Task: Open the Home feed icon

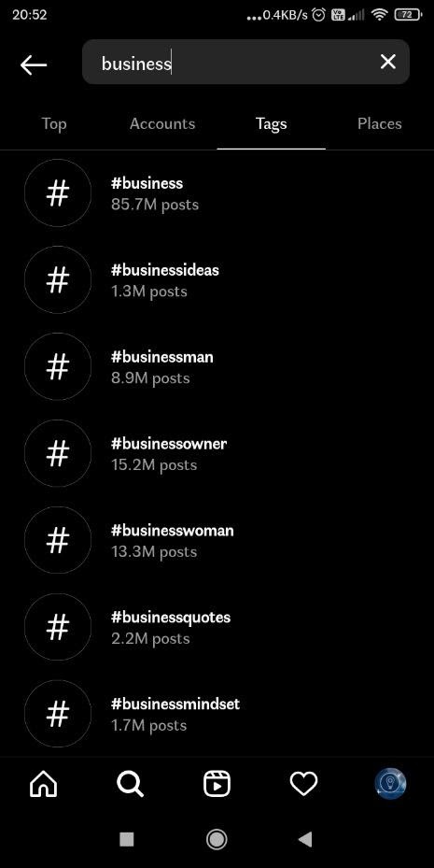Action: pyautogui.click(x=43, y=784)
